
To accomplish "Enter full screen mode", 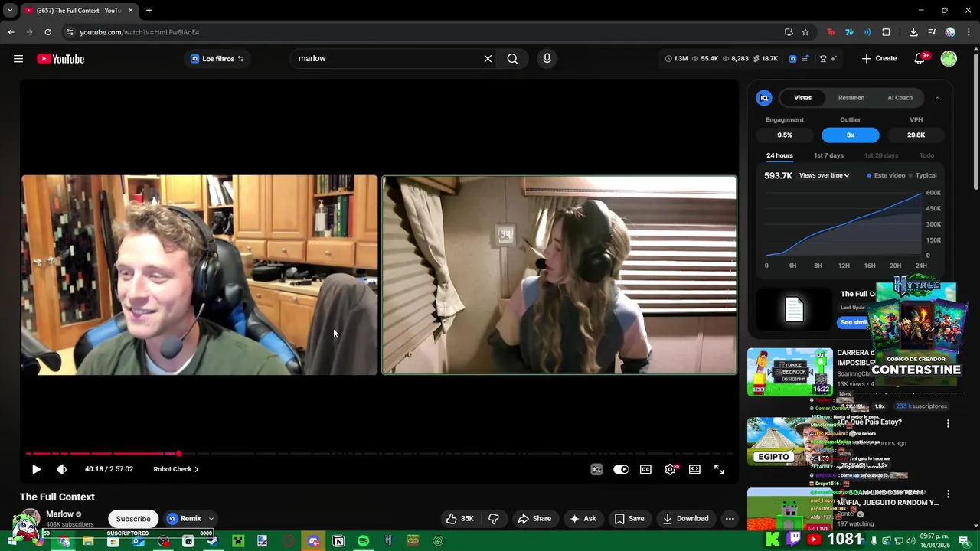I will coord(719,469).
